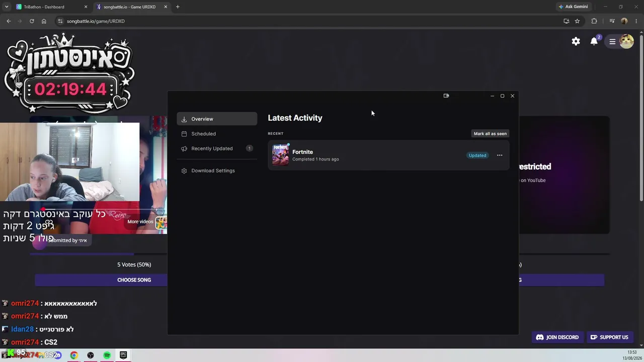Click the Scheduled calendar icon

click(184, 134)
